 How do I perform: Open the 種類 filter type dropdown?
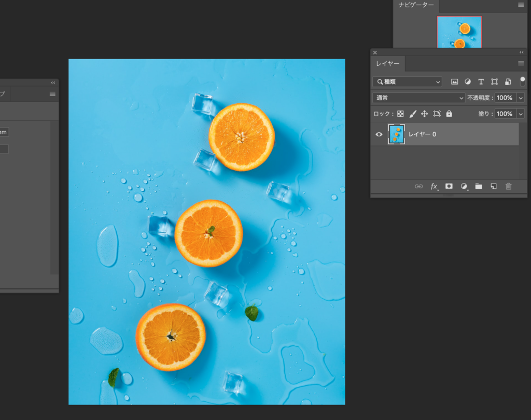coord(407,82)
